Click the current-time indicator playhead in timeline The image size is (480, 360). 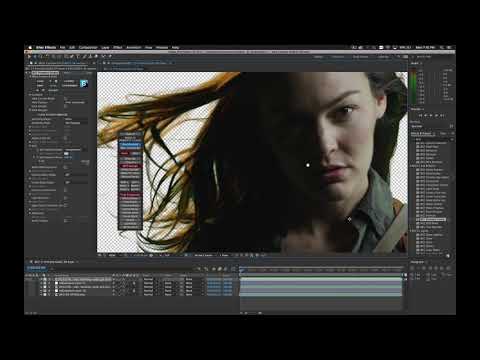pyautogui.click(x=241, y=269)
